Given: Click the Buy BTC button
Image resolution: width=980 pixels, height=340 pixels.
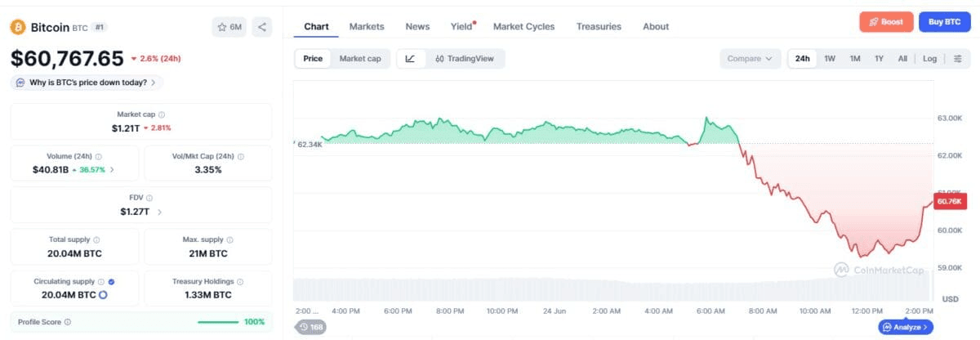Looking at the screenshot, I should click(x=944, y=22).
